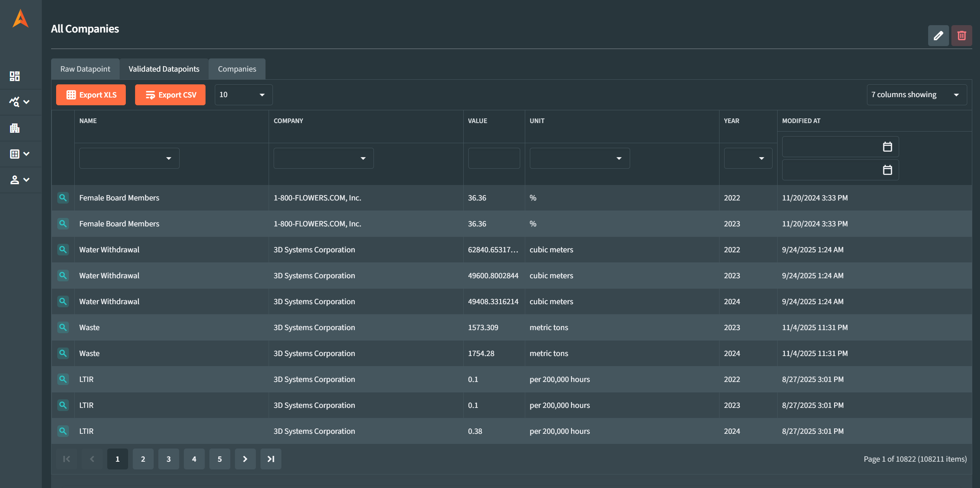
Task: Select current page 1 button
Action: coord(117,459)
